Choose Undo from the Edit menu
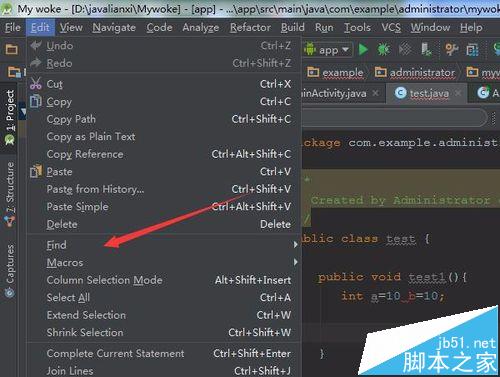Image resolution: width=500 pixels, height=377 pixels. (x=163, y=46)
